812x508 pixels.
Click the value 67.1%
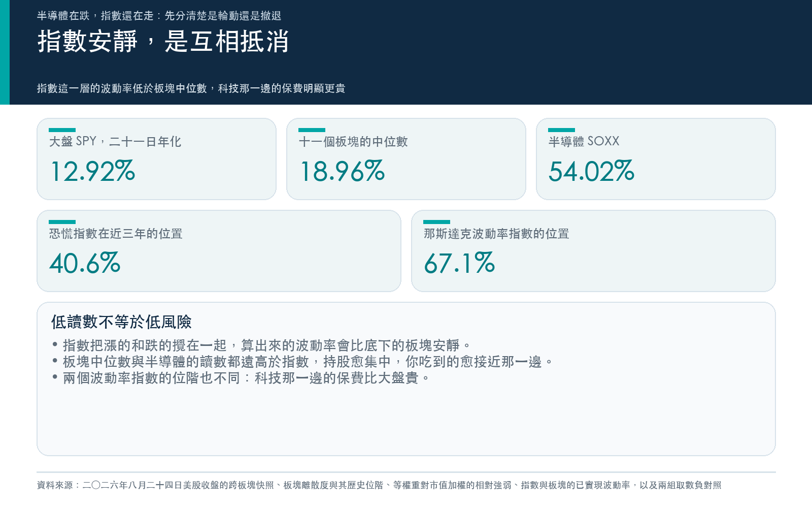click(459, 263)
